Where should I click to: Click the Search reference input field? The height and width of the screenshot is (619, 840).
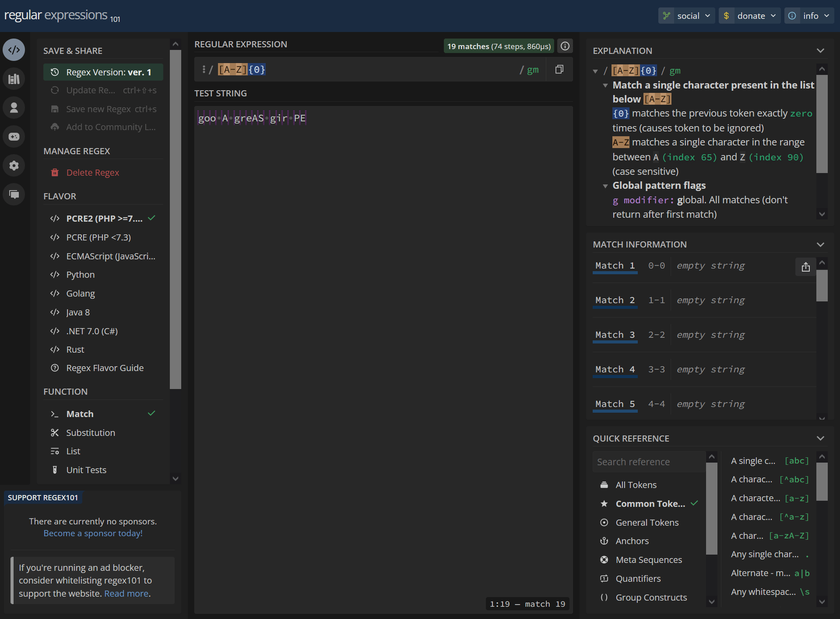pos(649,462)
